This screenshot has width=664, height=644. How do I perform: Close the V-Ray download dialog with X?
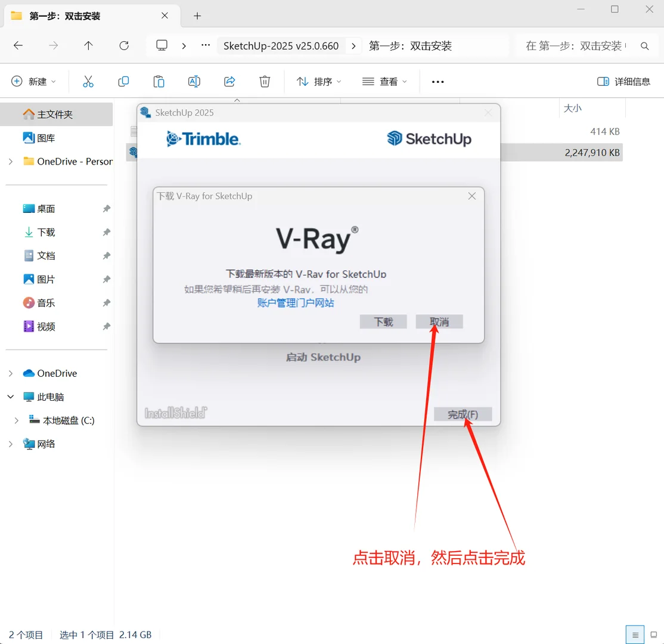[x=471, y=196]
